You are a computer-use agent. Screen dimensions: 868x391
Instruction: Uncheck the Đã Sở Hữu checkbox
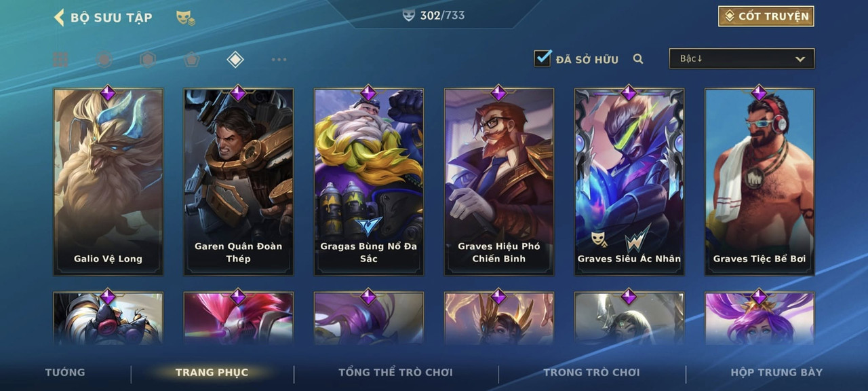tap(543, 58)
